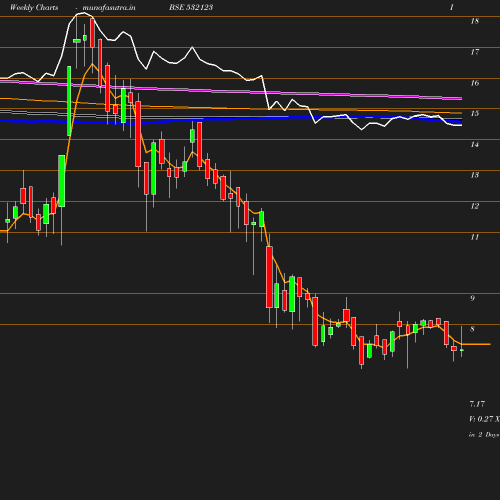Click the large red candle falling from 11 to 9
This screenshot has width=500, height=500.
pyautogui.click(x=269, y=277)
